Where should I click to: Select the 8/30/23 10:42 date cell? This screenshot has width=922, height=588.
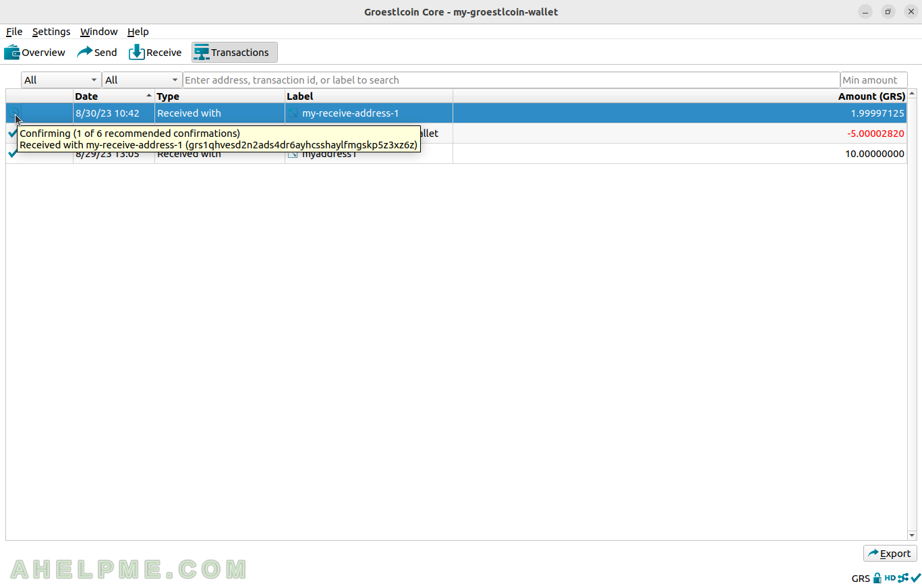(114, 113)
